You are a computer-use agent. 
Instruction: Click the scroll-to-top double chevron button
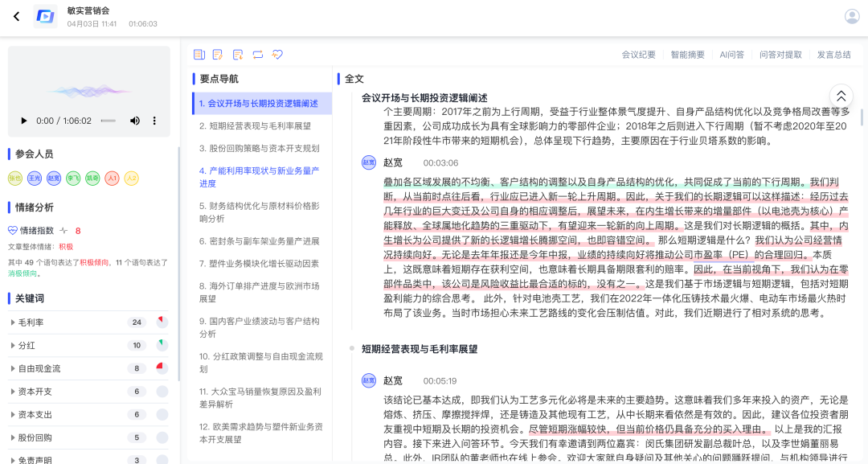click(x=841, y=96)
